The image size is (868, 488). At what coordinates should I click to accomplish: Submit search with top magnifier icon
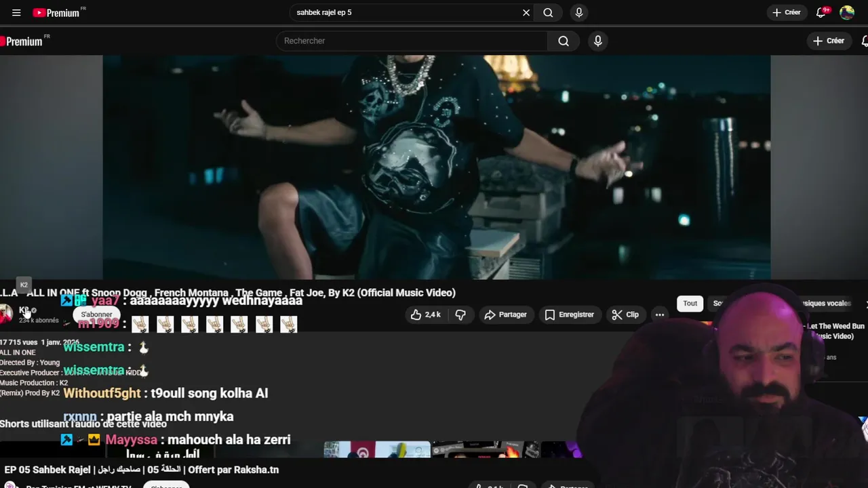tap(548, 12)
